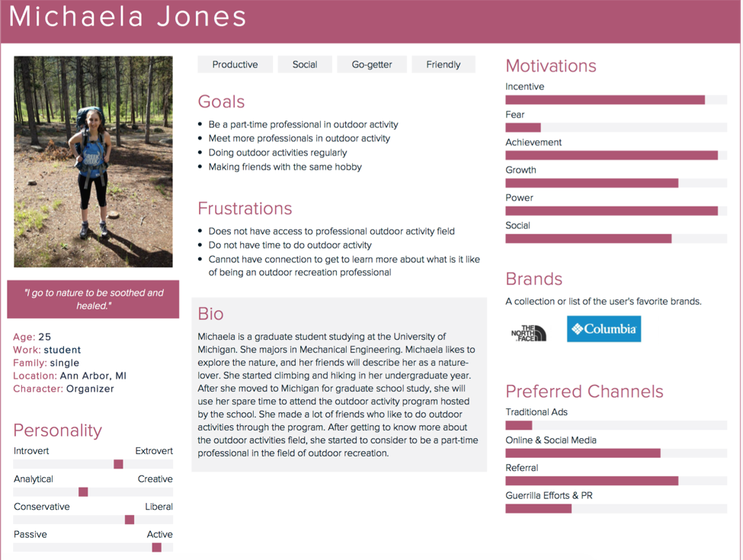Click the Friendly trait tag

click(x=444, y=65)
